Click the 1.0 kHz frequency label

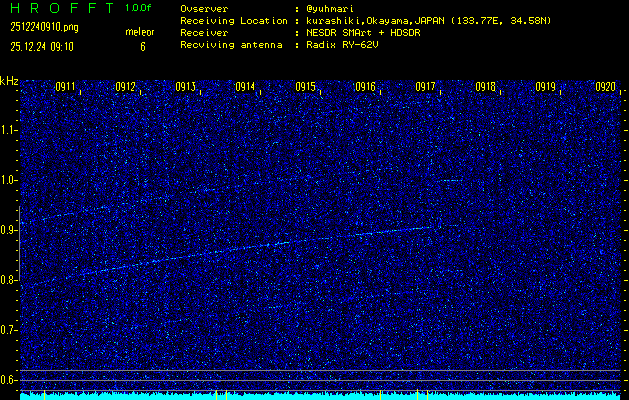9,180
